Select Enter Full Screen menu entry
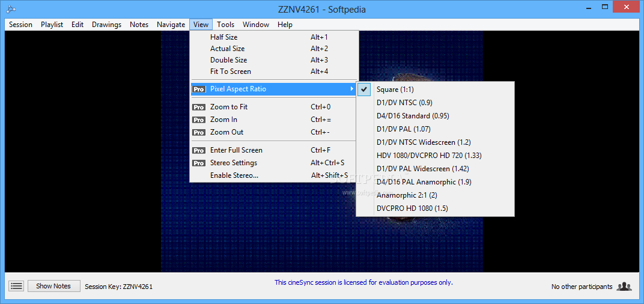Screen dimensions: 644x304 (274, 150)
